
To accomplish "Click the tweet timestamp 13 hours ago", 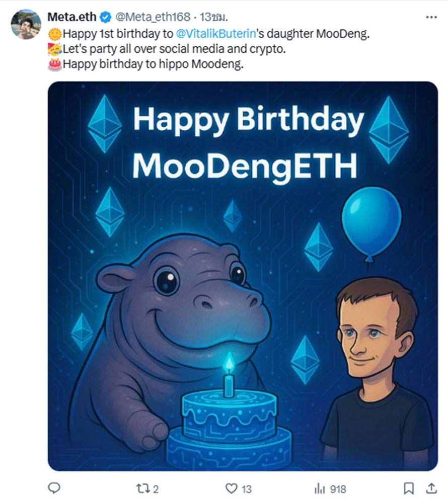I will tap(214, 17).
